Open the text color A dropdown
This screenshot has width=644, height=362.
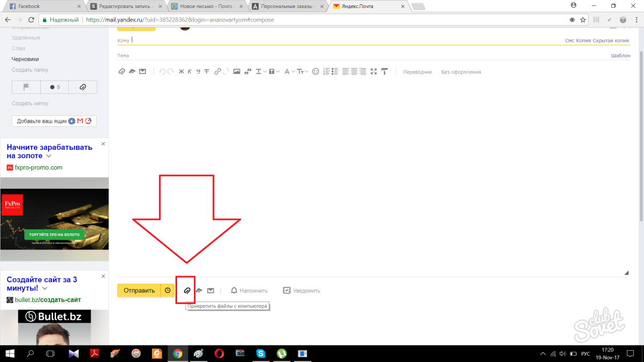289,71
